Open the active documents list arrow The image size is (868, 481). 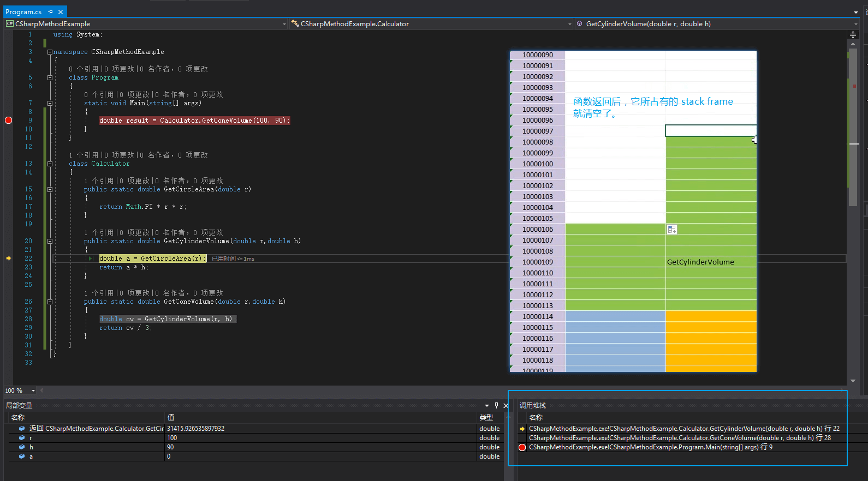tap(855, 12)
